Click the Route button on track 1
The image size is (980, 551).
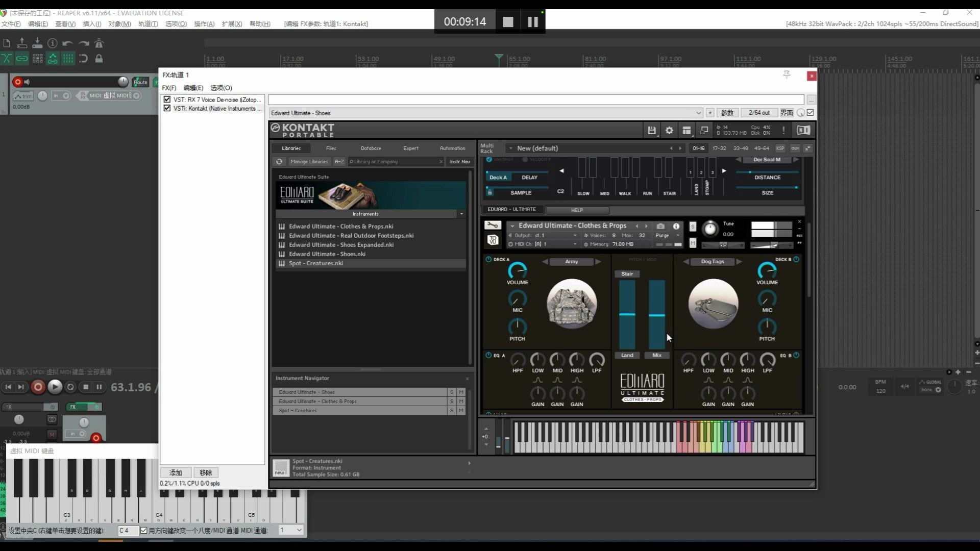coord(140,82)
